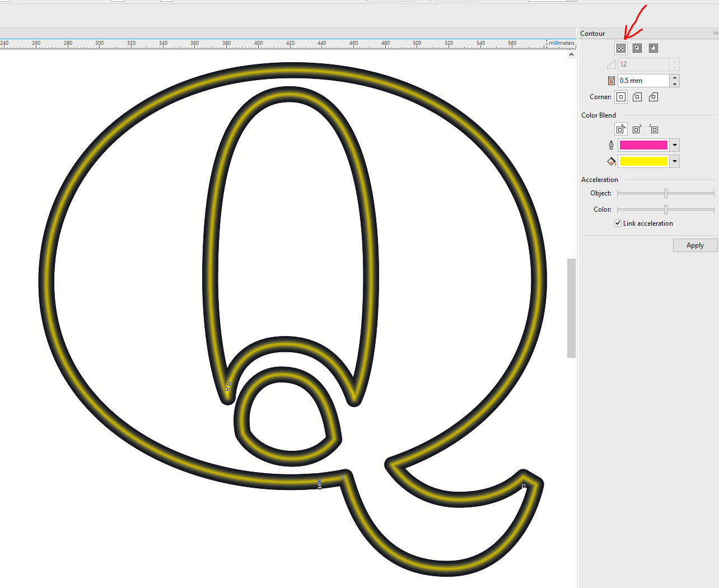Click the Color: slider label
The height and width of the screenshot is (588, 719).
[603, 209]
